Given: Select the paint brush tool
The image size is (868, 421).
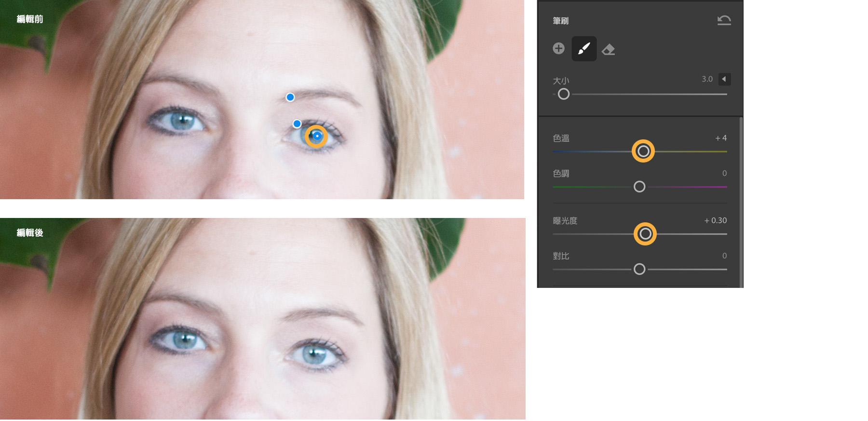Looking at the screenshot, I should 584,49.
